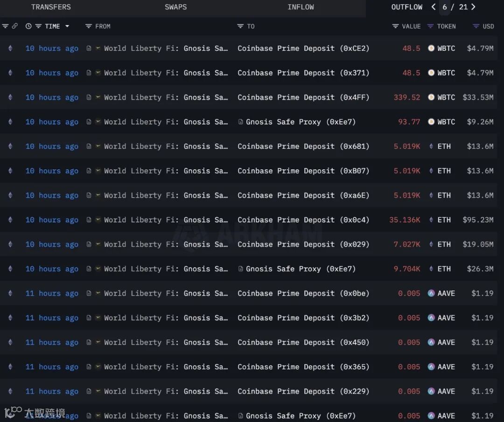Click contract icon before Gnosis Safe Proxy on WBTC row
Image resolution: width=504 pixels, height=422 pixels.
click(240, 122)
